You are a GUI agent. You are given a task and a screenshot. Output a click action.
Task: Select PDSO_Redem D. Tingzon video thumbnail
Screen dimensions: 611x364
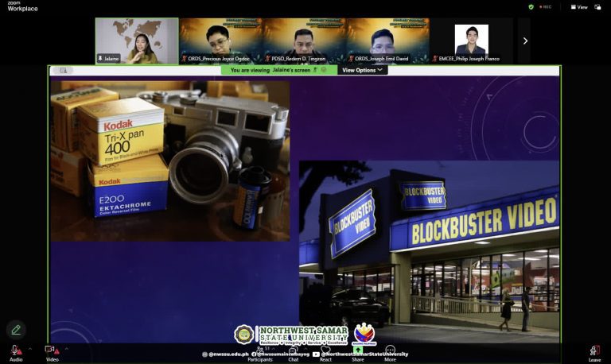point(305,41)
